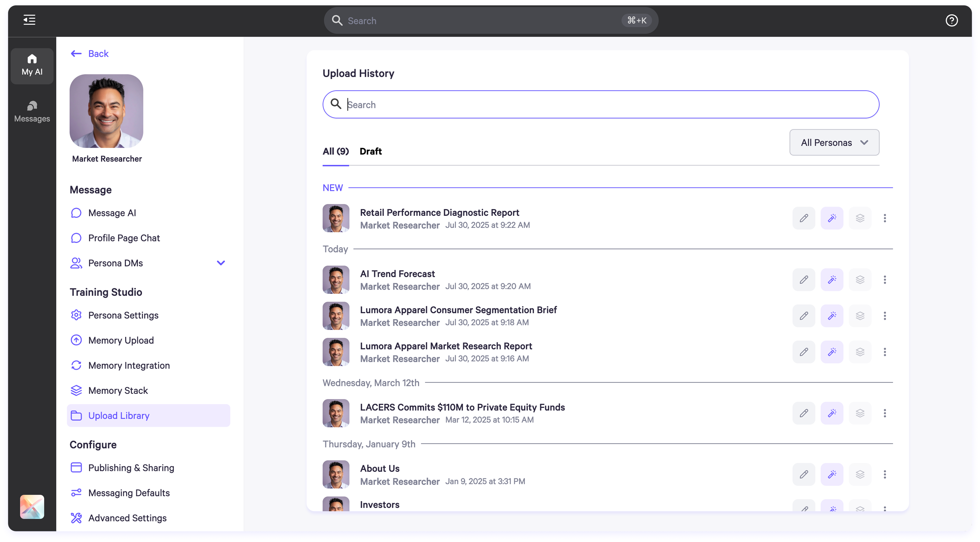Expand the Persona DMs chevron
This screenshot has width=980, height=542.
(221, 263)
